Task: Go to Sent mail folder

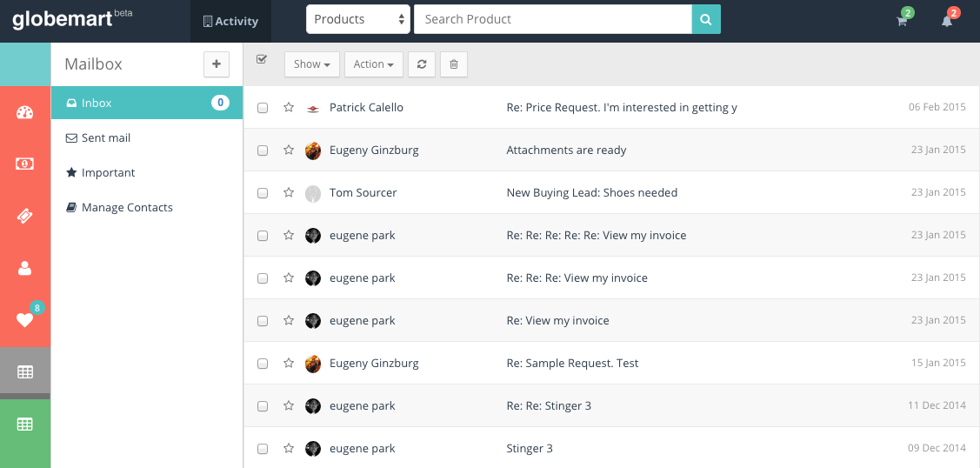Action: 105,138
